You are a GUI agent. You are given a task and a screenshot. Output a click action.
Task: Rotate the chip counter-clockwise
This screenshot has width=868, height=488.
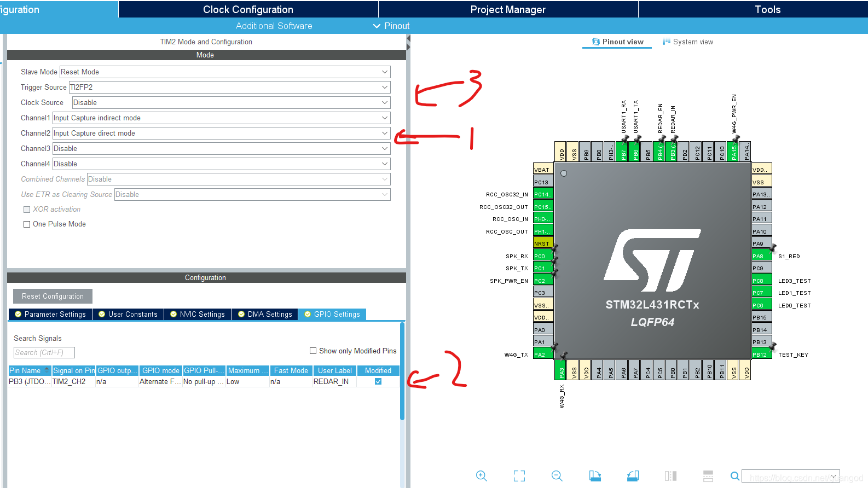click(633, 476)
